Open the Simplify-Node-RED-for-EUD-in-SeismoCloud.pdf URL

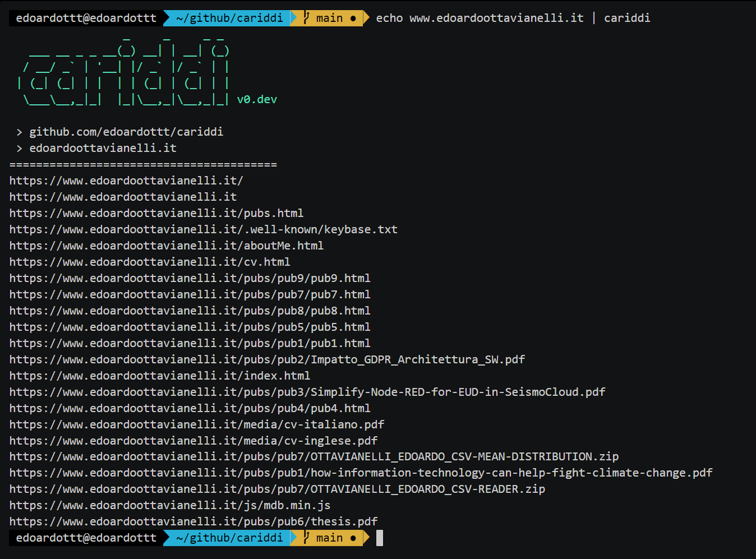click(x=307, y=392)
